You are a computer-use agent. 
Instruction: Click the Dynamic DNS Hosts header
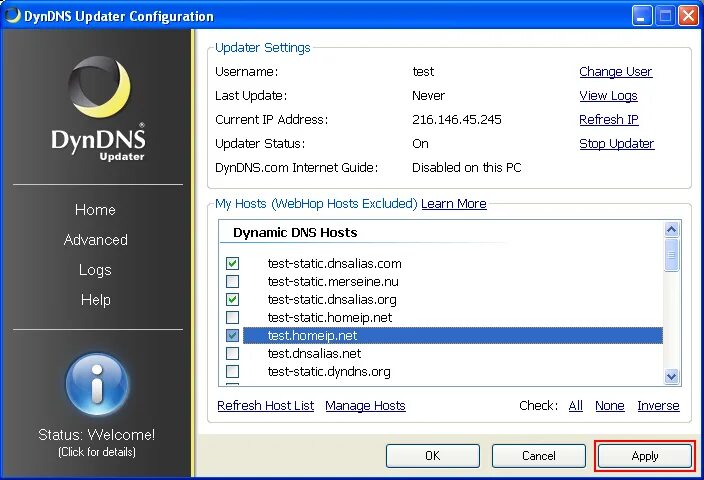tap(295, 233)
